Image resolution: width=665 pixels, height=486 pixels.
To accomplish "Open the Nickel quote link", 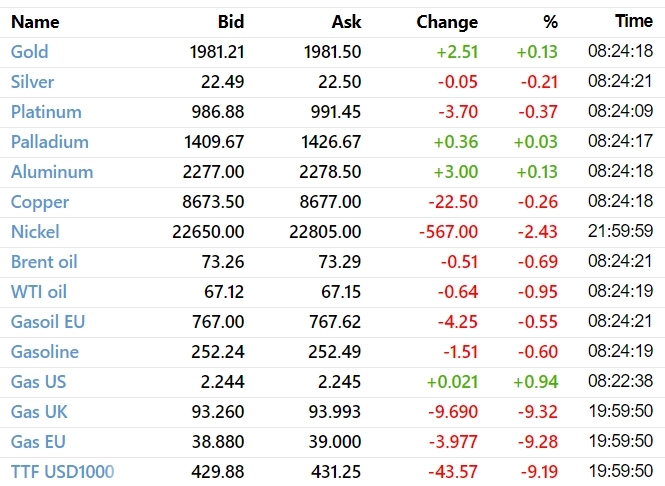I will [35, 232].
